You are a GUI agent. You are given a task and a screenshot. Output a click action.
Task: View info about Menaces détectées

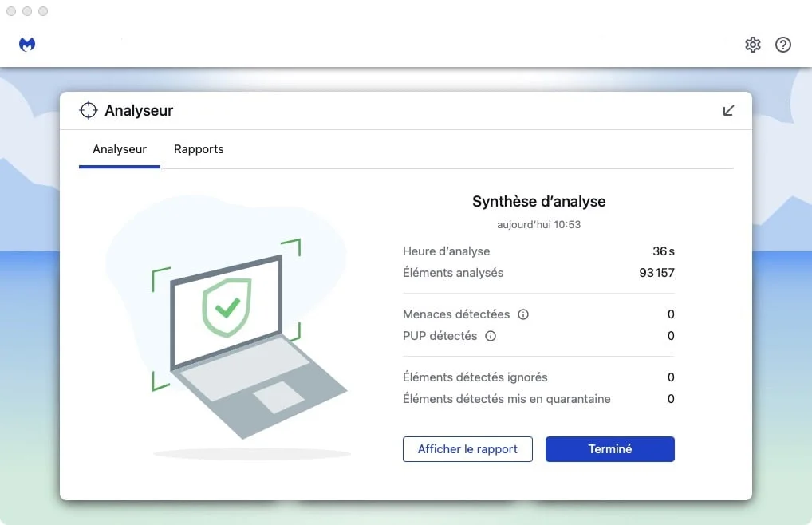522,314
